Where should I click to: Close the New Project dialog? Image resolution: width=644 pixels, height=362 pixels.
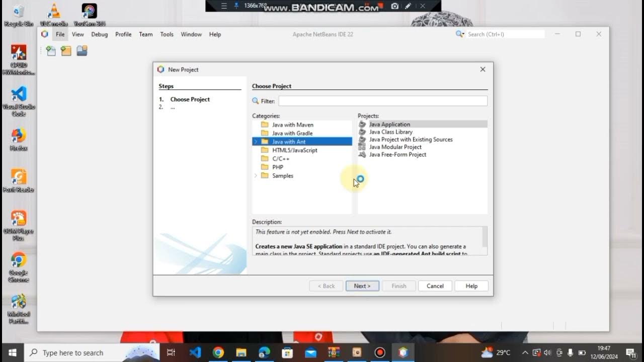[x=482, y=69]
